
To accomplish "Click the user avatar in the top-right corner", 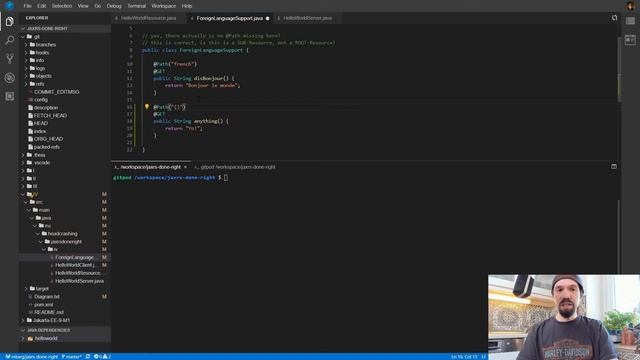I will click(631, 6).
